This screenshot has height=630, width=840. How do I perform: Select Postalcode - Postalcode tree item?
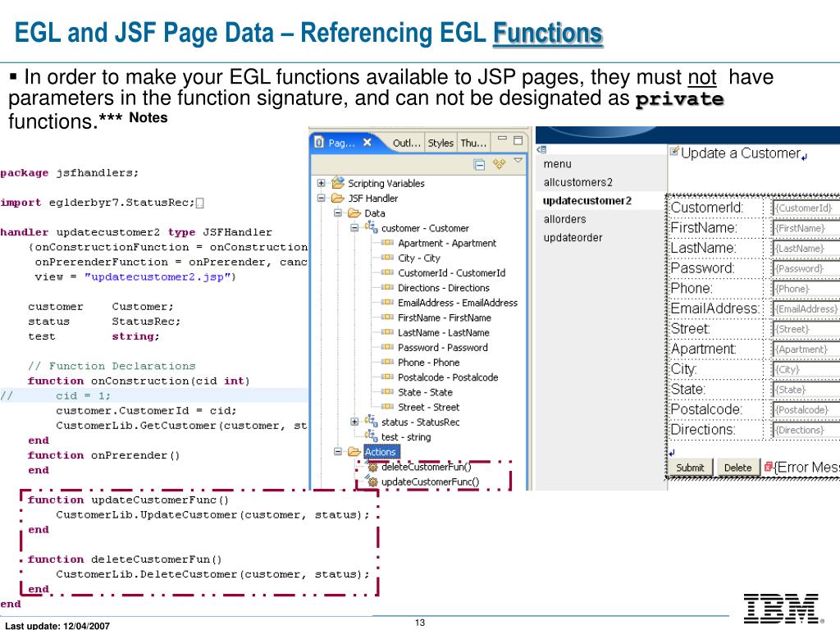448,377
